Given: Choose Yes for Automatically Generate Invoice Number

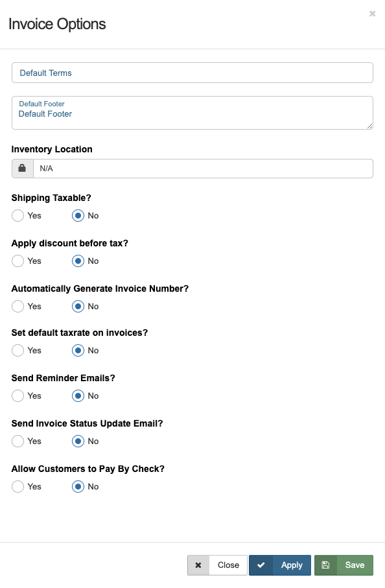Looking at the screenshot, I should [x=17, y=306].
